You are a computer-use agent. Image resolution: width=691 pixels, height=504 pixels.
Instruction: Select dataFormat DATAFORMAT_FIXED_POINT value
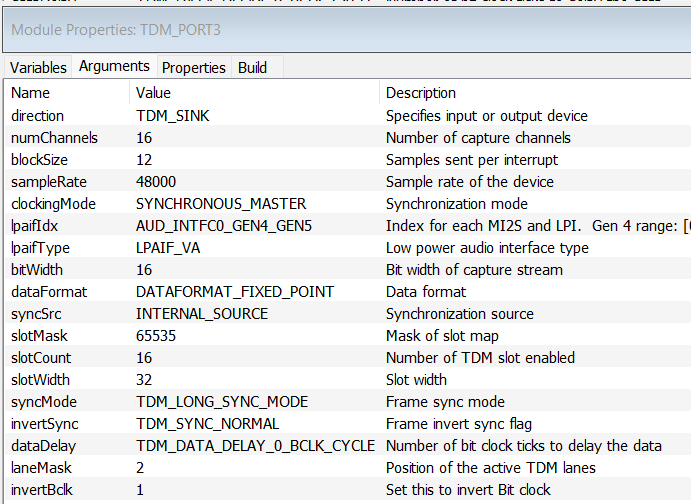[235, 292]
